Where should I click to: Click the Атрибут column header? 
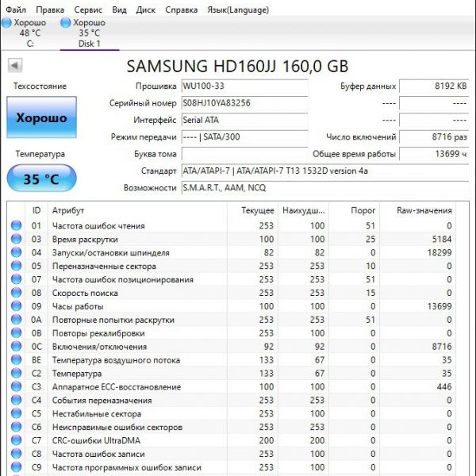click(x=137, y=210)
